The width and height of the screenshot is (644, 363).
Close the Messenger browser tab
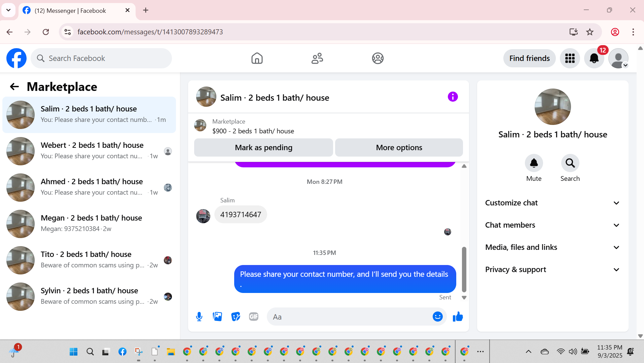[128, 10]
